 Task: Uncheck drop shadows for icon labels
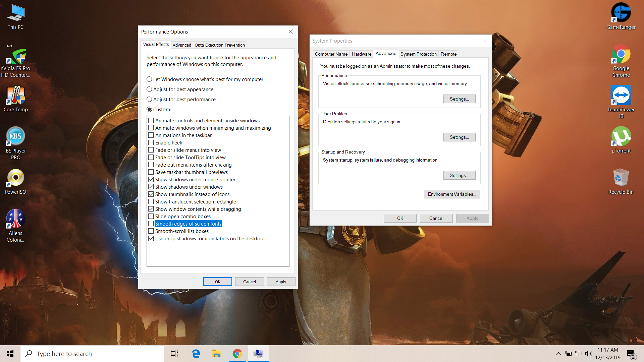151,239
